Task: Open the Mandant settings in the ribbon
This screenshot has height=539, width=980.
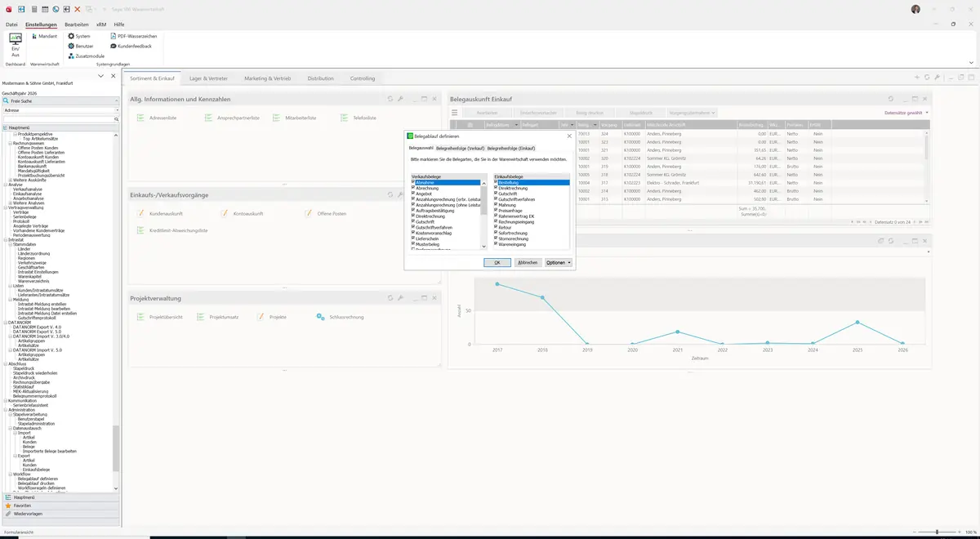Action: (x=43, y=36)
